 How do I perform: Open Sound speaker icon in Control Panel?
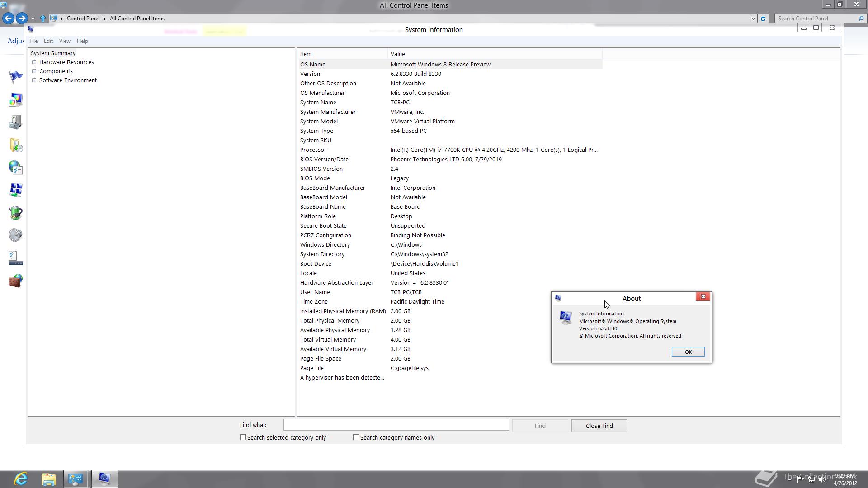(x=15, y=235)
